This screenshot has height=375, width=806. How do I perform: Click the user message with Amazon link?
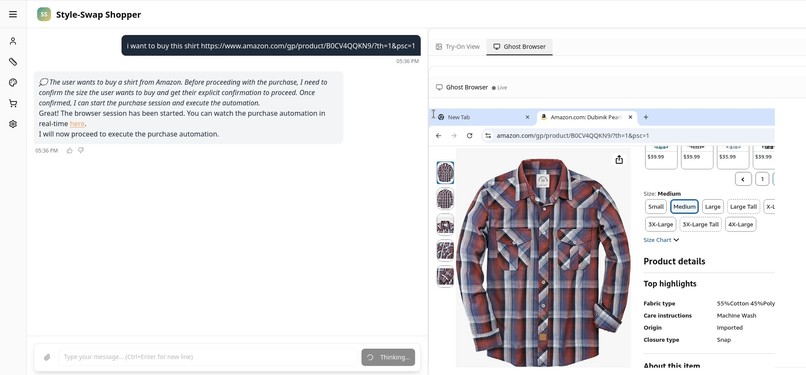tap(271, 45)
